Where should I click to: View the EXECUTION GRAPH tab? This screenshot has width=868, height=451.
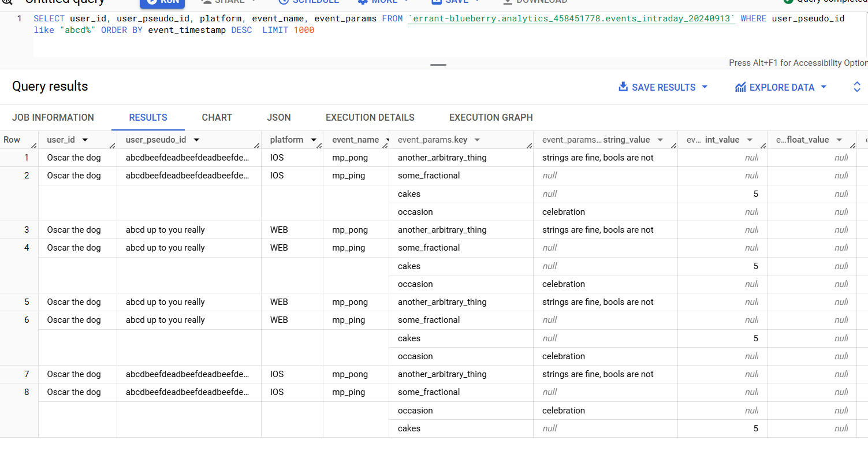(491, 117)
